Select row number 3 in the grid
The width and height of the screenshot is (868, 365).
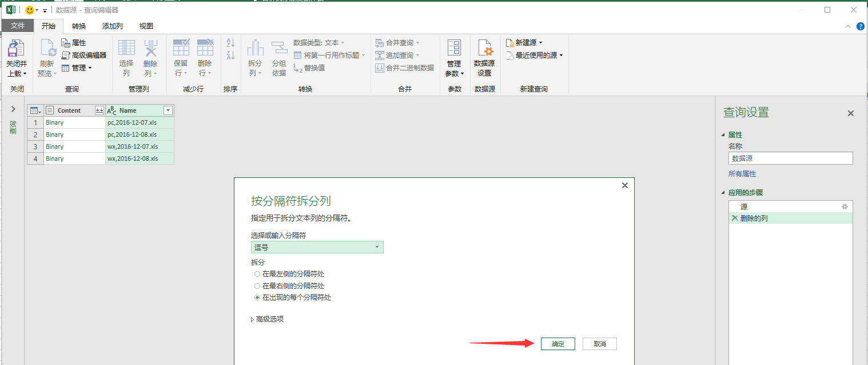(35, 146)
